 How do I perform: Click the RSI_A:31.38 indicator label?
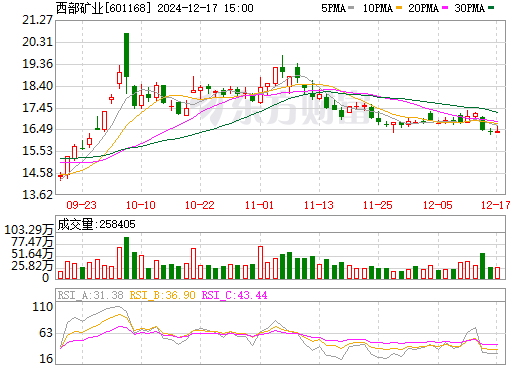click(x=91, y=295)
